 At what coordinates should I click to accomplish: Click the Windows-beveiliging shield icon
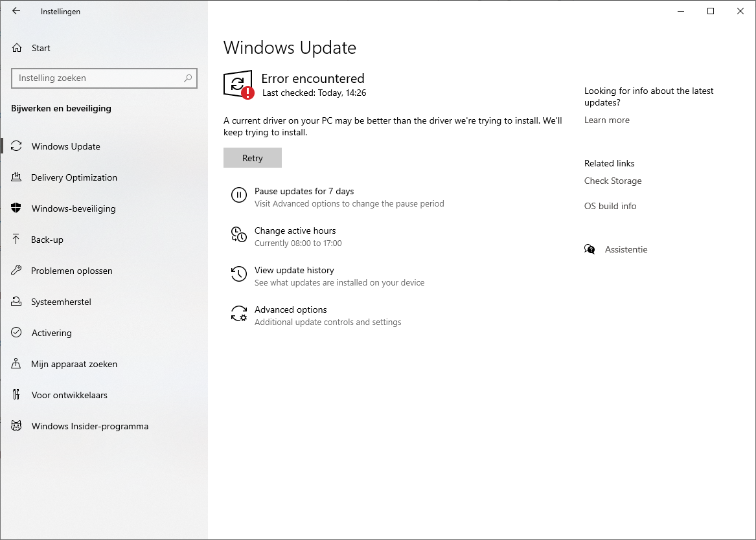pyautogui.click(x=16, y=208)
